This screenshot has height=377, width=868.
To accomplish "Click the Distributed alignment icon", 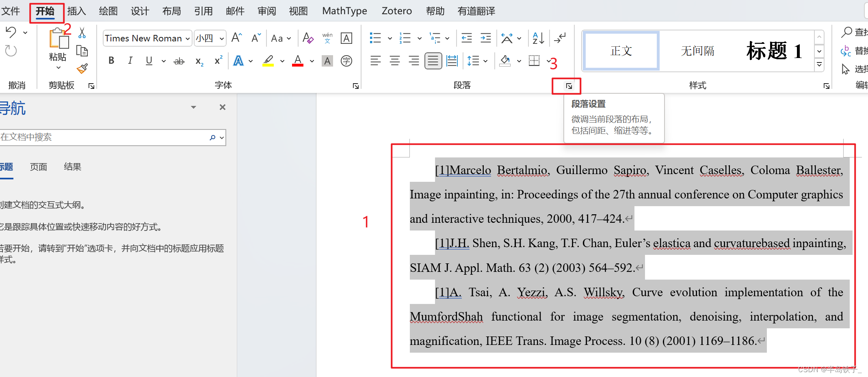I will (x=452, y=61).
